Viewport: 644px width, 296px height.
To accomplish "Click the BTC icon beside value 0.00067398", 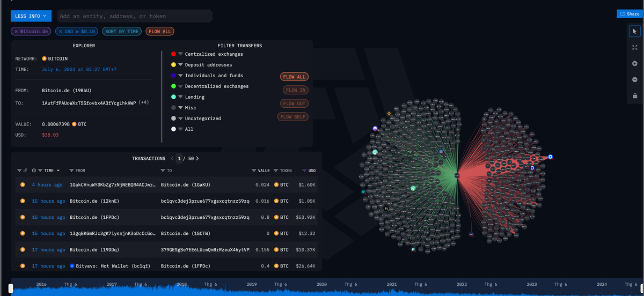I will coord(74,124).
